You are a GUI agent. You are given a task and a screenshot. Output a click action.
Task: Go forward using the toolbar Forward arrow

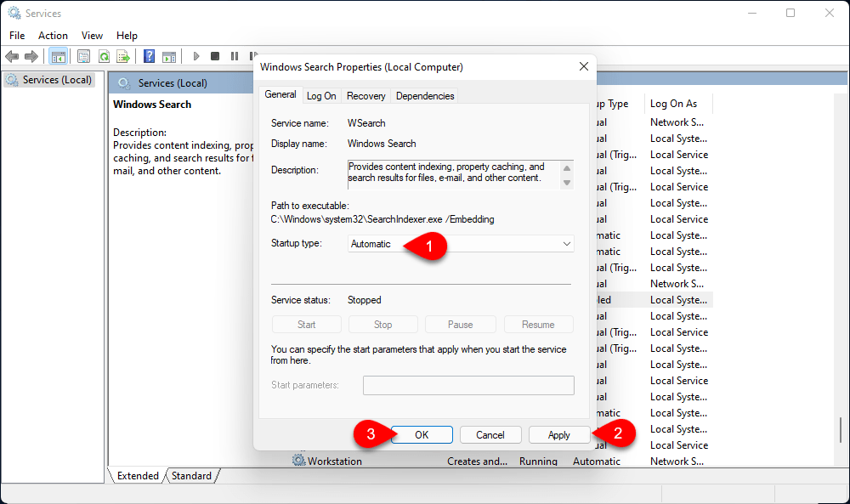(31, 56)
